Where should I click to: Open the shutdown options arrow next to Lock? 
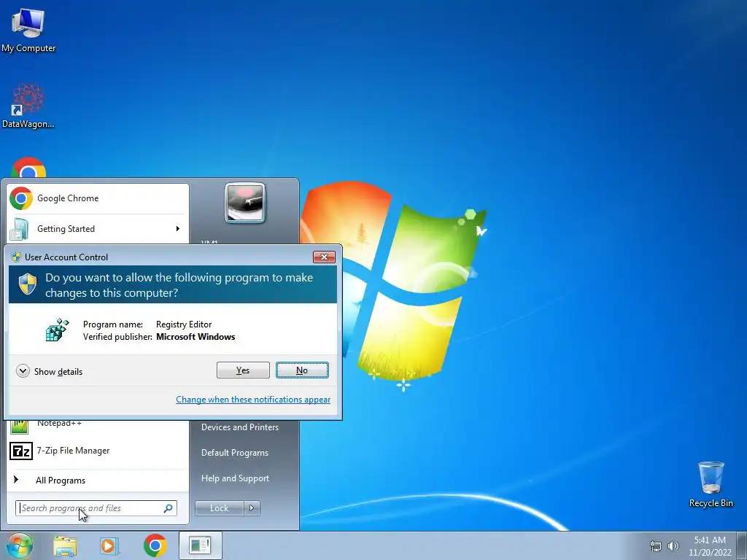(252, 508)
